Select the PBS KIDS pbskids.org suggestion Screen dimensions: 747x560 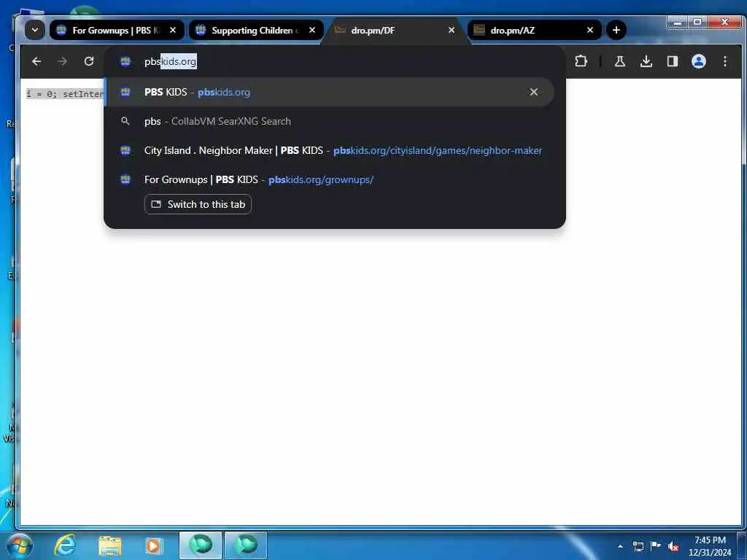tap(329, 92)
